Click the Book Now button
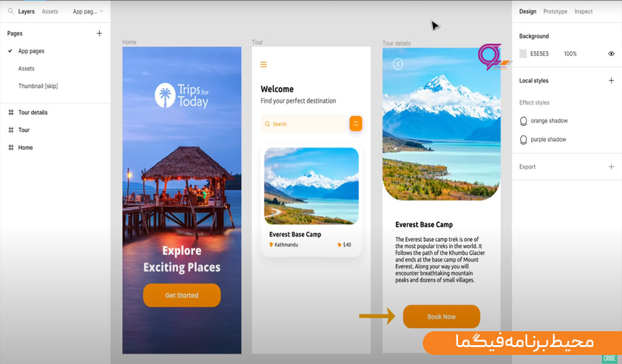The height and width of the screenshot is (364, 622). click(x=442, y=317)
